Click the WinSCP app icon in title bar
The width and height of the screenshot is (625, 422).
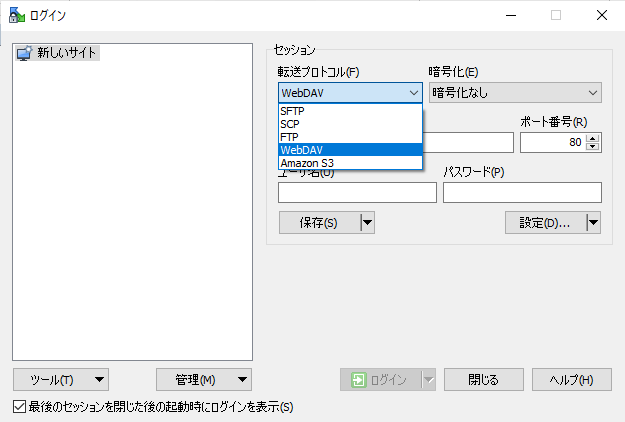coord(17,15)
